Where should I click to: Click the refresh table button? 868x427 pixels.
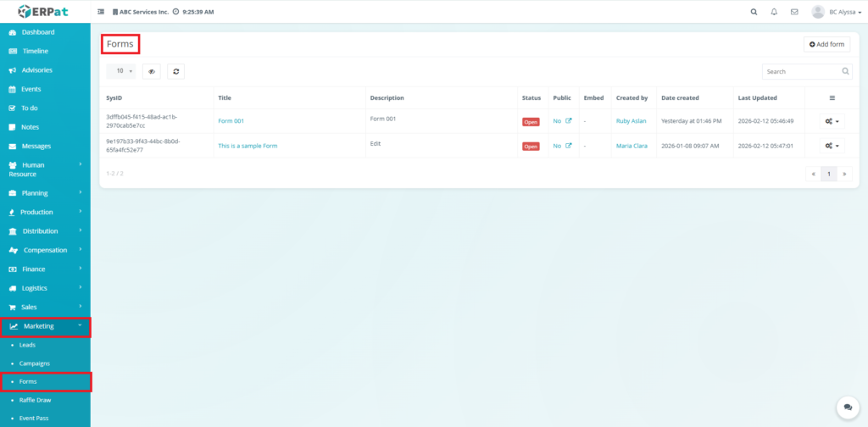(x=175, y=72)
